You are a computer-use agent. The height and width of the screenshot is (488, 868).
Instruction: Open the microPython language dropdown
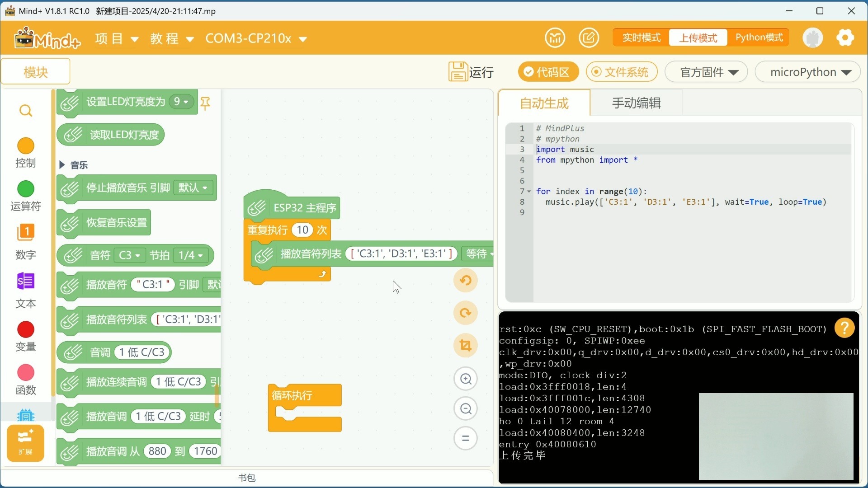click(807, 72)
